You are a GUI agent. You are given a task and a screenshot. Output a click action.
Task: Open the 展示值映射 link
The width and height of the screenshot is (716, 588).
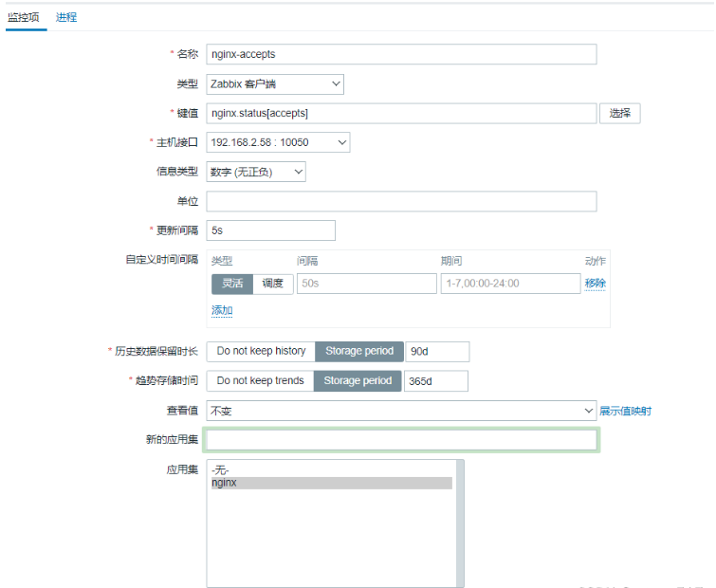[625, 411]
